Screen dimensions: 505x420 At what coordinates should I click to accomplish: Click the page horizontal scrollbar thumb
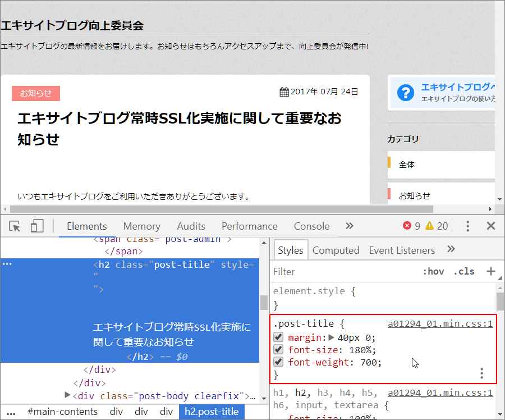click(x=222, y=209)
